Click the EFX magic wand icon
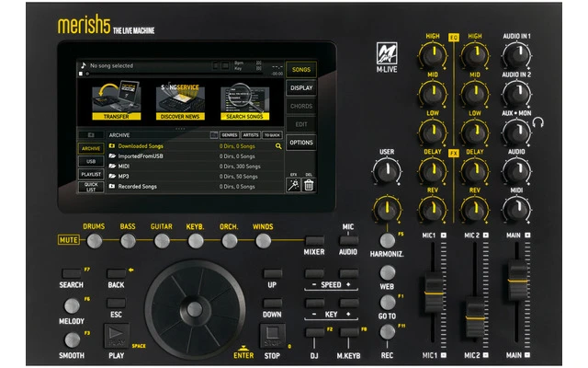Image resolution: width=588 pixels, height=368 pixels. click(x=293, y=185)
